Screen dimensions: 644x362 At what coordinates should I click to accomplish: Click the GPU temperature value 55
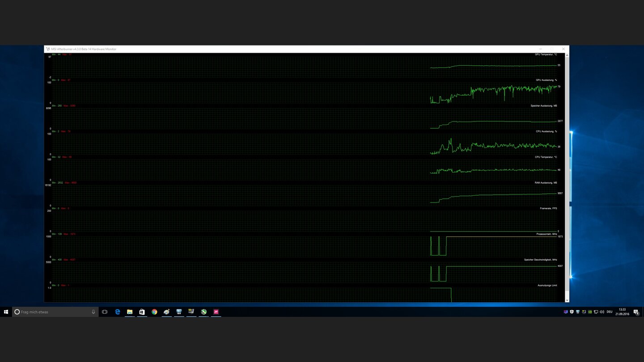pyautogui.click(x=559, y=65)
